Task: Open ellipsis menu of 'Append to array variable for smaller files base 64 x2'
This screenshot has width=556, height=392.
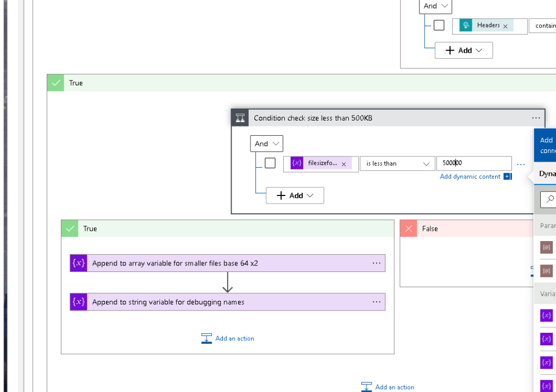Action: [376, 263]
